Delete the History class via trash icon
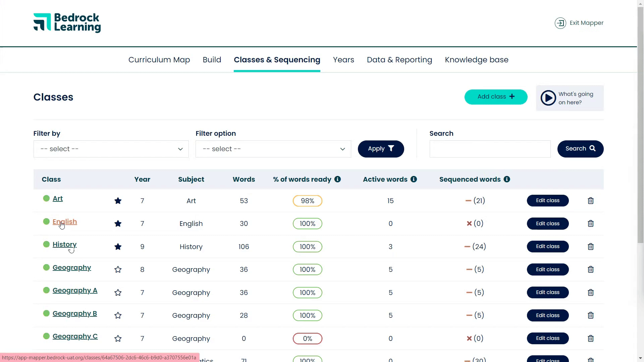The image size is (644, 362). pyautogui.click(x=591, y=247)
